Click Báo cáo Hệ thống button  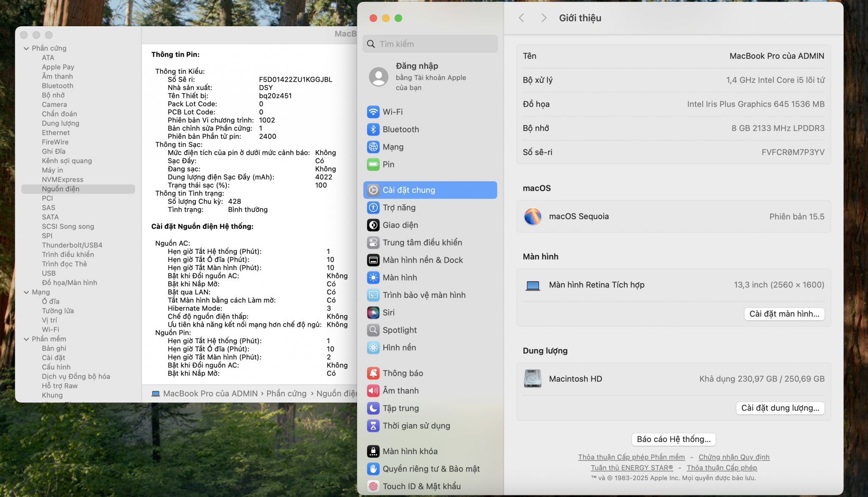pos(673,439)
